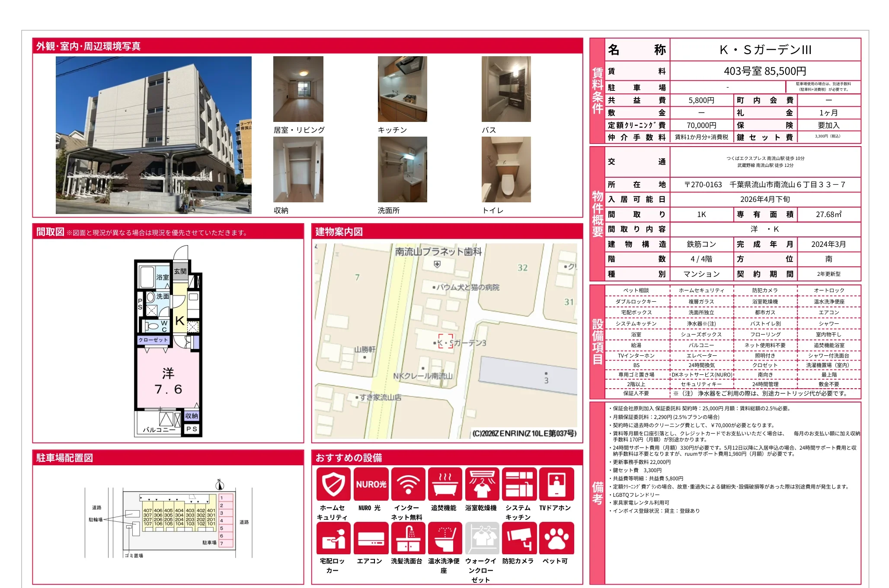
Task: Click the TV door phone icon
Action: [556, 484]
